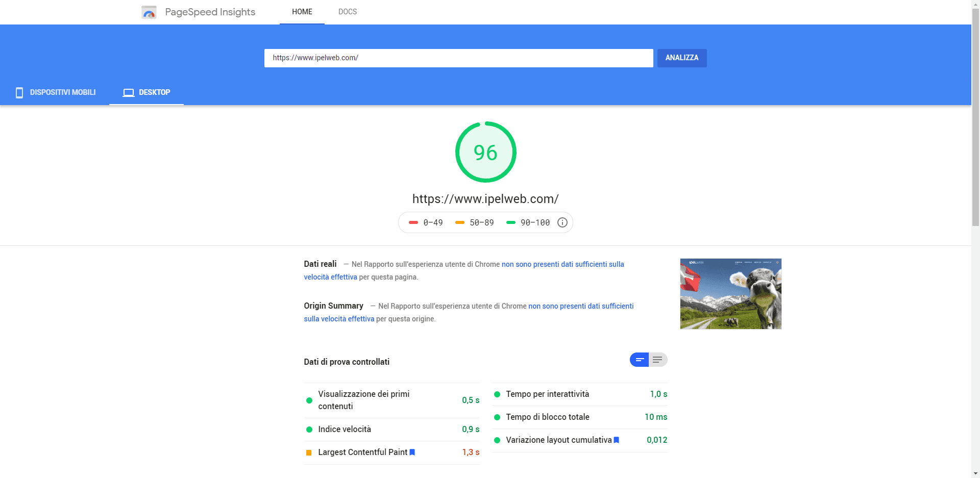Click the URL input field
Screen dimensions: 980x478
(458, 58)
